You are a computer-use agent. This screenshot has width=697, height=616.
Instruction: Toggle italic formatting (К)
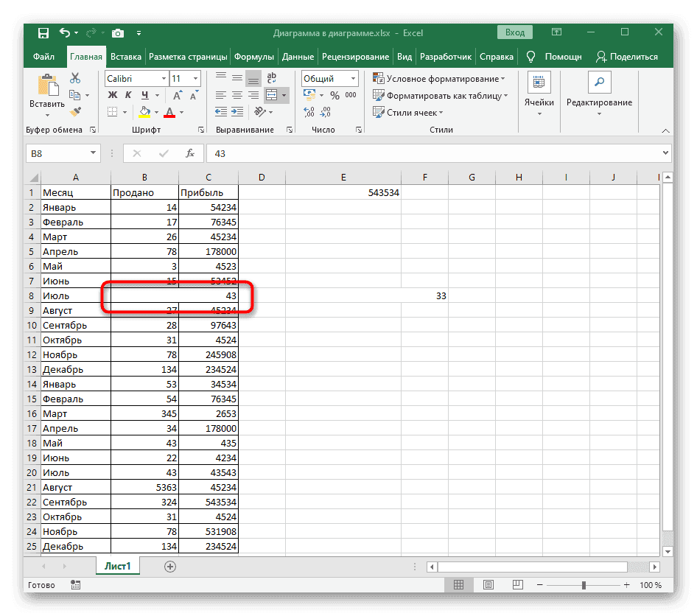pyautogui.click(x=128, y=96)
